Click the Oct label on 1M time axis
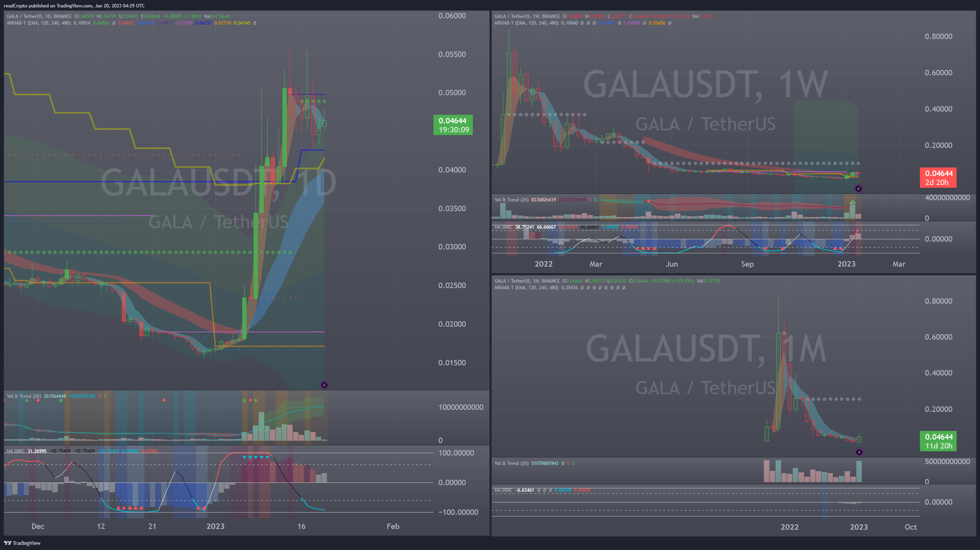This screenshot has width=980, height=550. pos(911,527)
